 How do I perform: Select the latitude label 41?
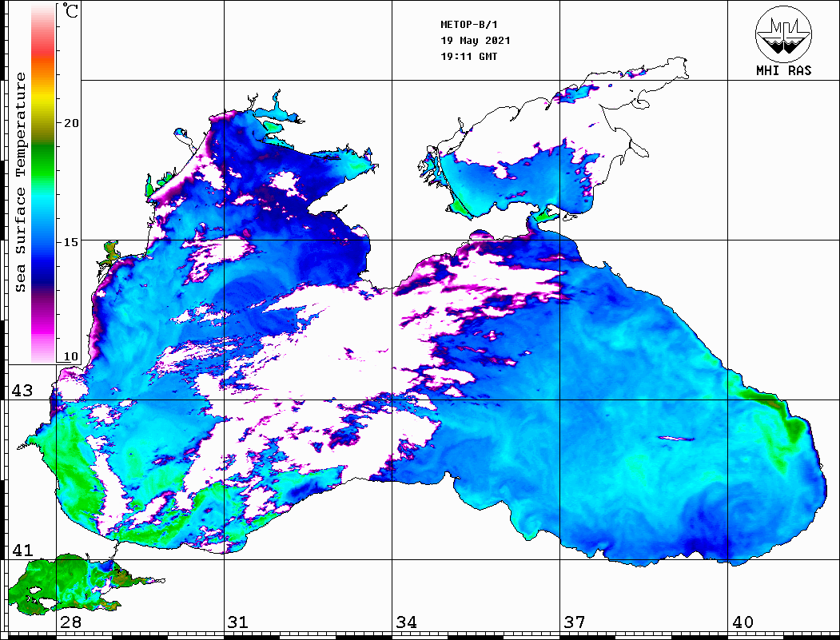tap(22, 551)
